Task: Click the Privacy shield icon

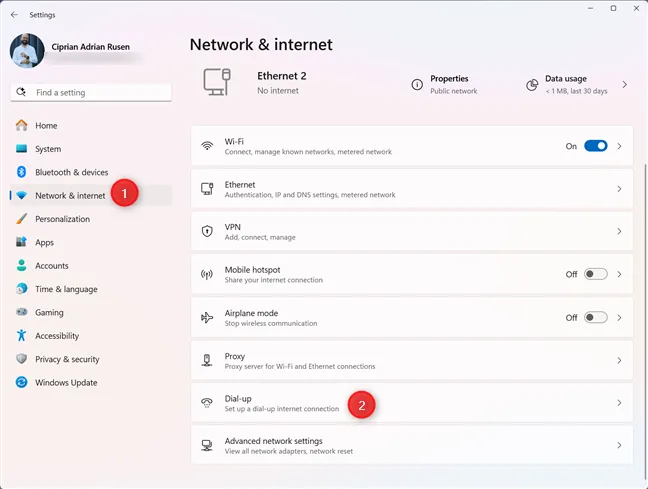Action: (21, 359)
